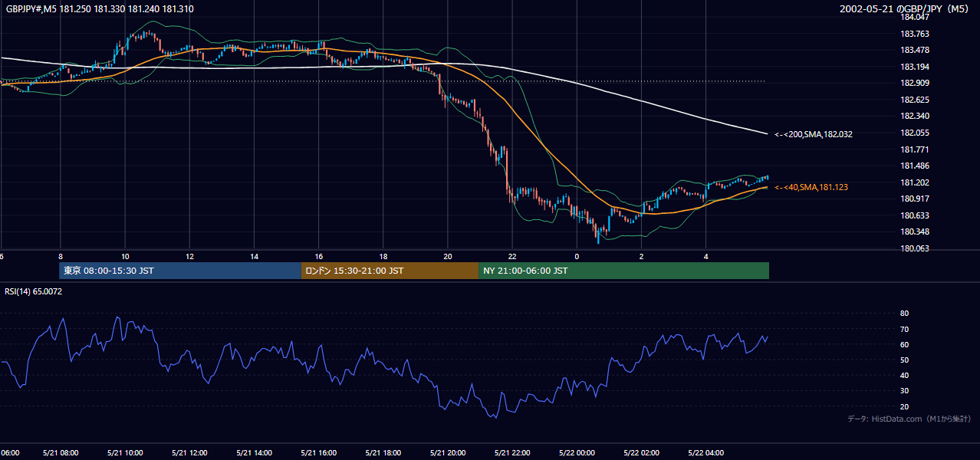Click the 5/21 14:00 bottom time label
The image size is (980, 460).
pyautogui.click(x=254, y=453)
